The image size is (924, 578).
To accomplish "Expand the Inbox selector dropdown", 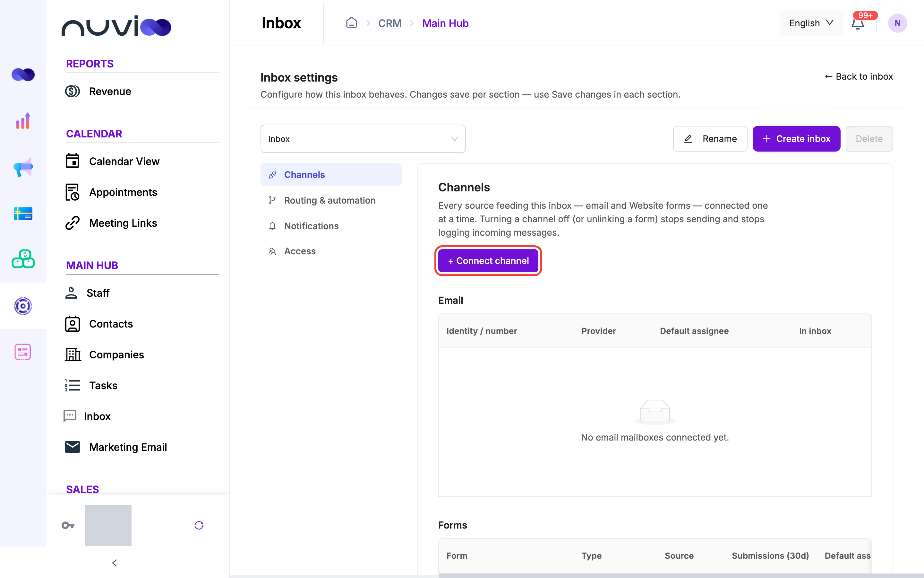I will (363, 139).
